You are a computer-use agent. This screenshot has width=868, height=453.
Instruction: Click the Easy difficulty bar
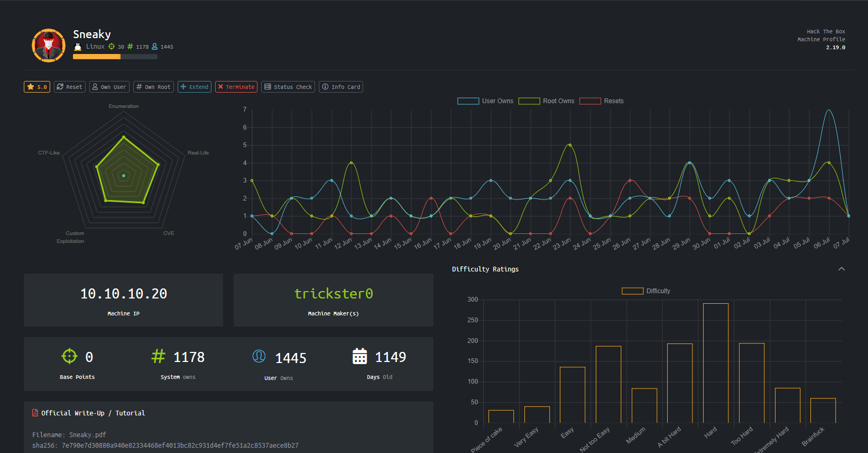tap(572, 395)
